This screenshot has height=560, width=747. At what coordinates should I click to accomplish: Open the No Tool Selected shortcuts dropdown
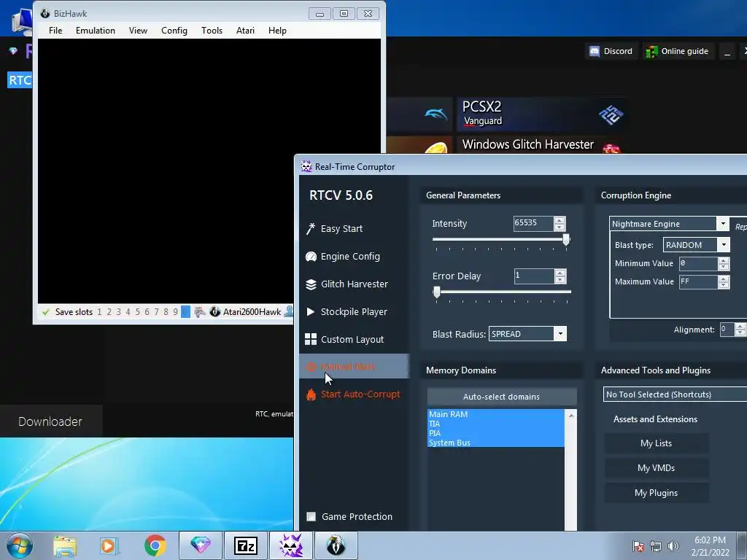675,394
